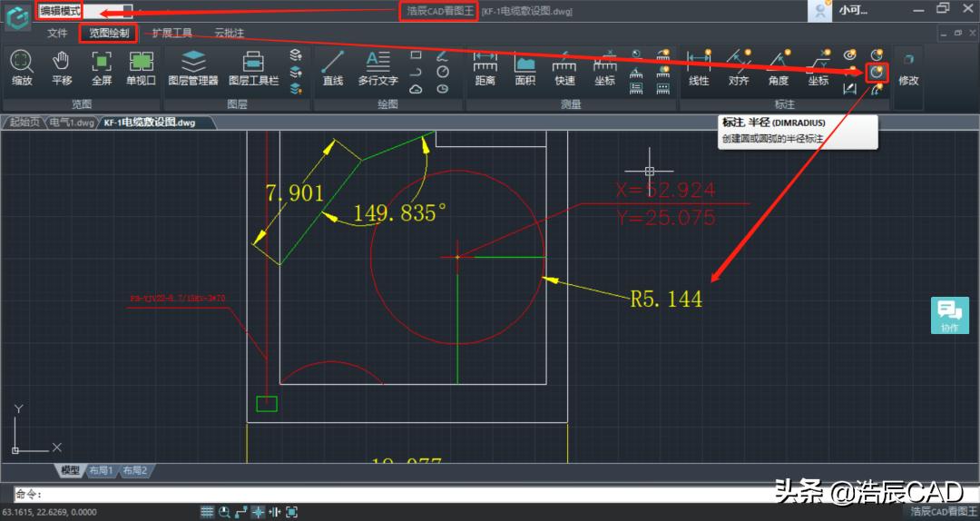Toggle grid display in status bar
This screenshot has height=521, width=980.
pyautogui.click(x=207, y=512)
